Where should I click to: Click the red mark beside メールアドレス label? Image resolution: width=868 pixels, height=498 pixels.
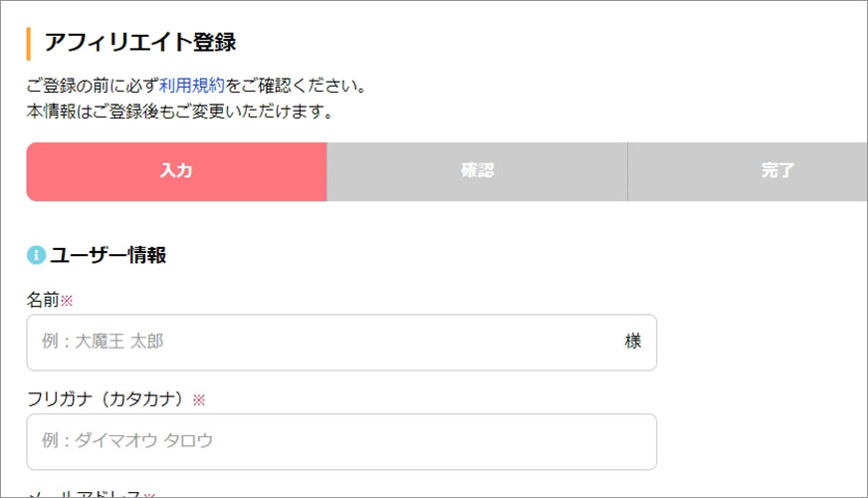click(x=149, y=495)
